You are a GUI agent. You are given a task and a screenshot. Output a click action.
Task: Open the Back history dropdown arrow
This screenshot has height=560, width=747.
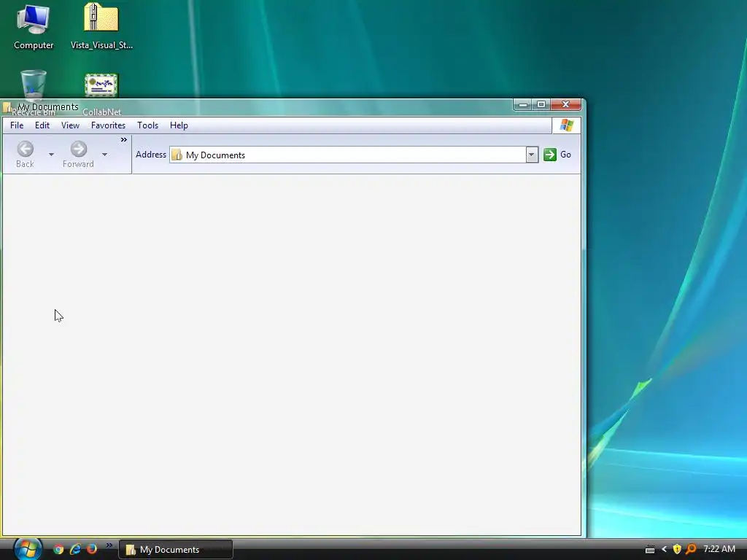51,155
